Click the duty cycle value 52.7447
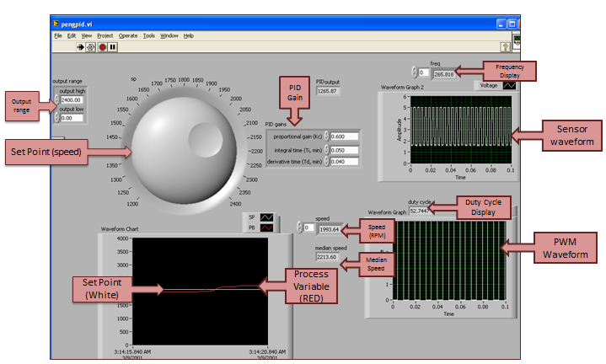The height and width of the screenshot is (364, 606). click(420, 211)
